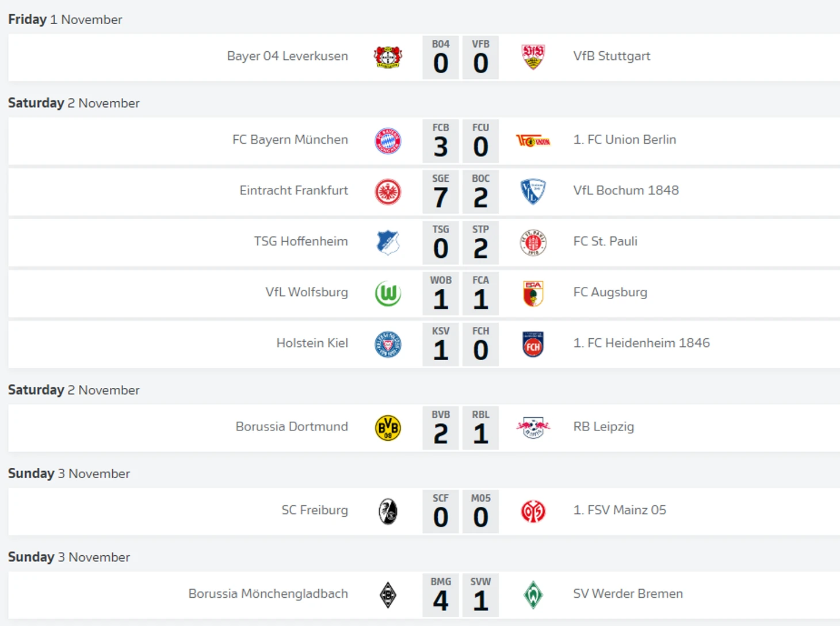This screenshot has height=626, width=840.
Task: Select the SC Freiburg versus Mainz match row
Action: [x=424, y=512]
